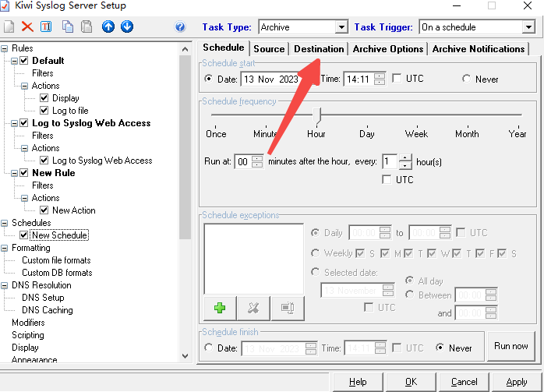
Task: Collapse the Schedules tree node
Action: click(5, 223)
